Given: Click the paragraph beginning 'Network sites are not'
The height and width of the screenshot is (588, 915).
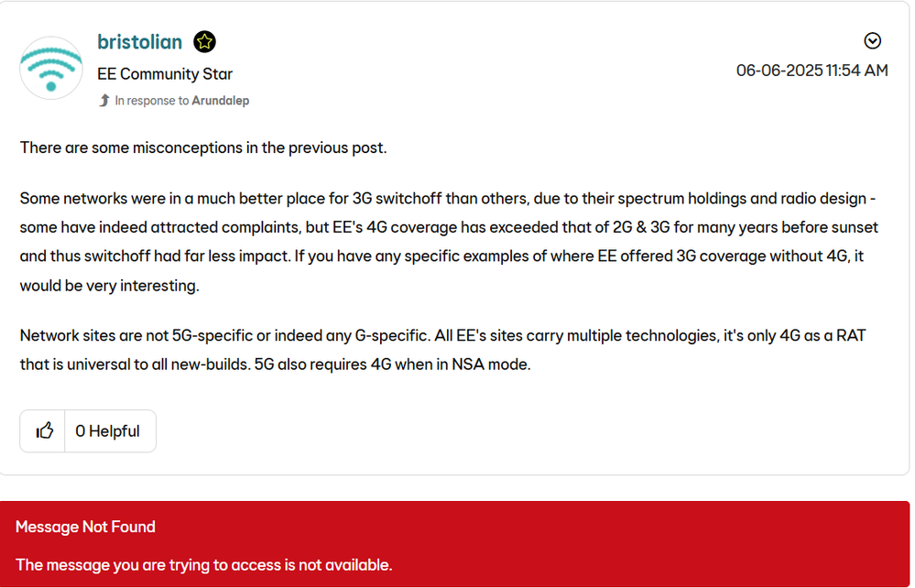Looking at the screenshot, I should point(443,350).
